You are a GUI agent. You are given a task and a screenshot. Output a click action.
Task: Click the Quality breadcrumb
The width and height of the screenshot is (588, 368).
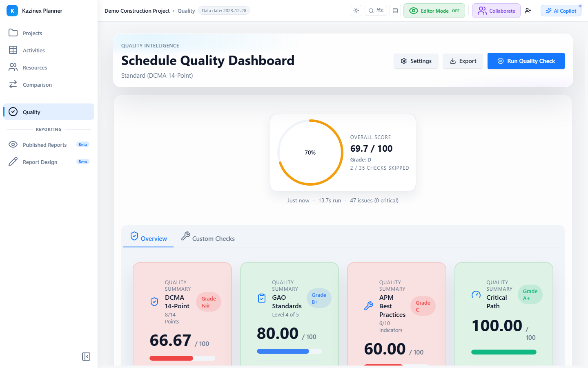(186, 11)
